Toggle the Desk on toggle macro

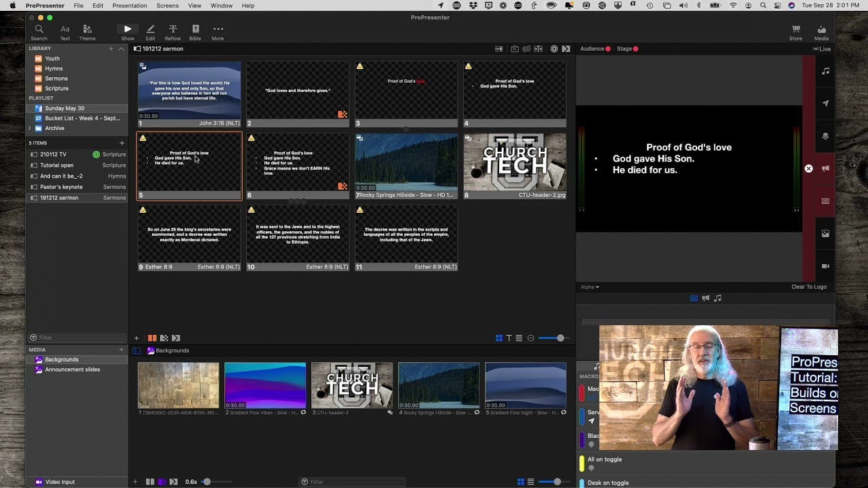point(608,483)
